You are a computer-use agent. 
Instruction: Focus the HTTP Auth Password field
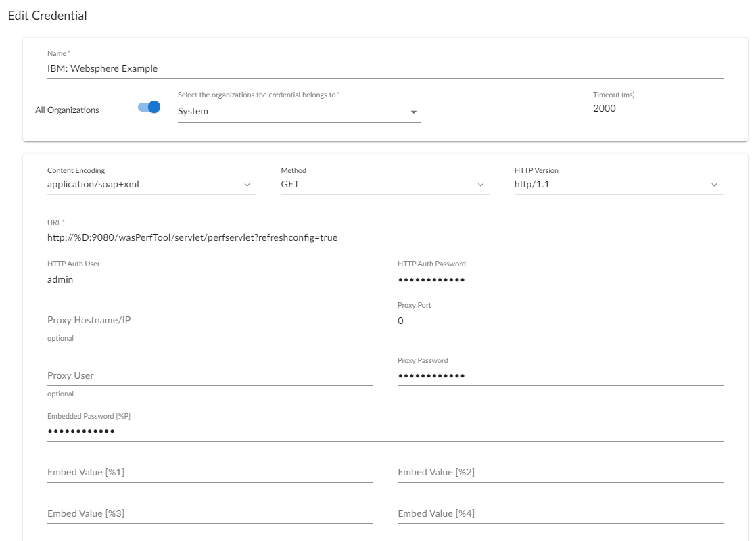pos(561,280)
